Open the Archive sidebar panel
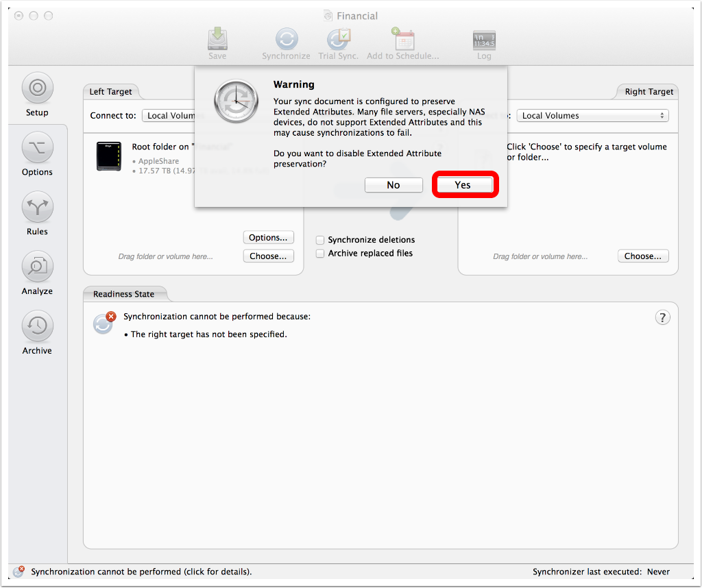The width and height of the screenshot is (702, 588). (37, 328)
